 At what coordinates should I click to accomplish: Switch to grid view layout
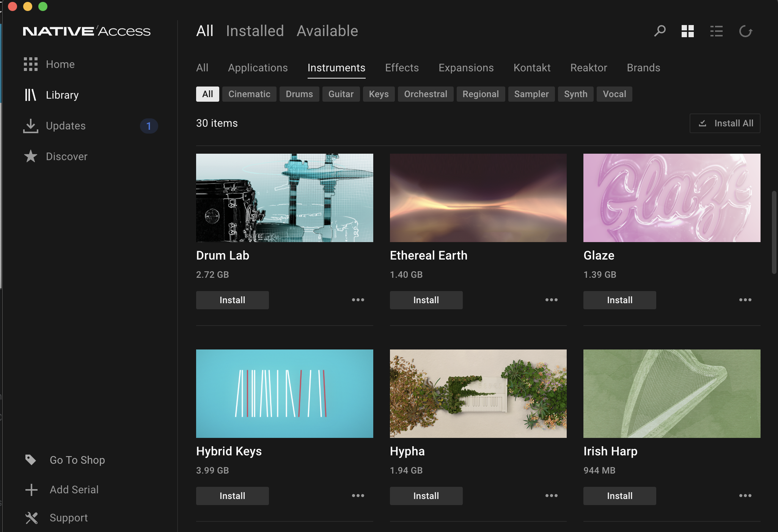point(688,31)
